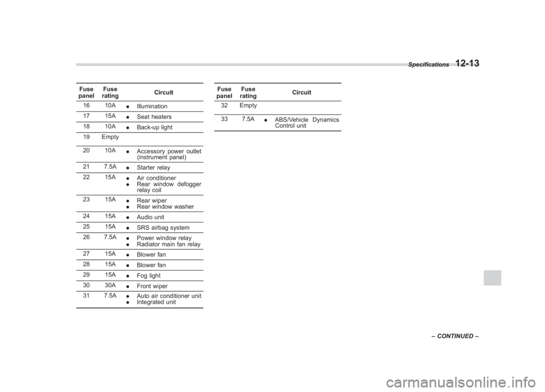
Task: Click the 'Audio unit' circuit text
Action: click(150, 217)
